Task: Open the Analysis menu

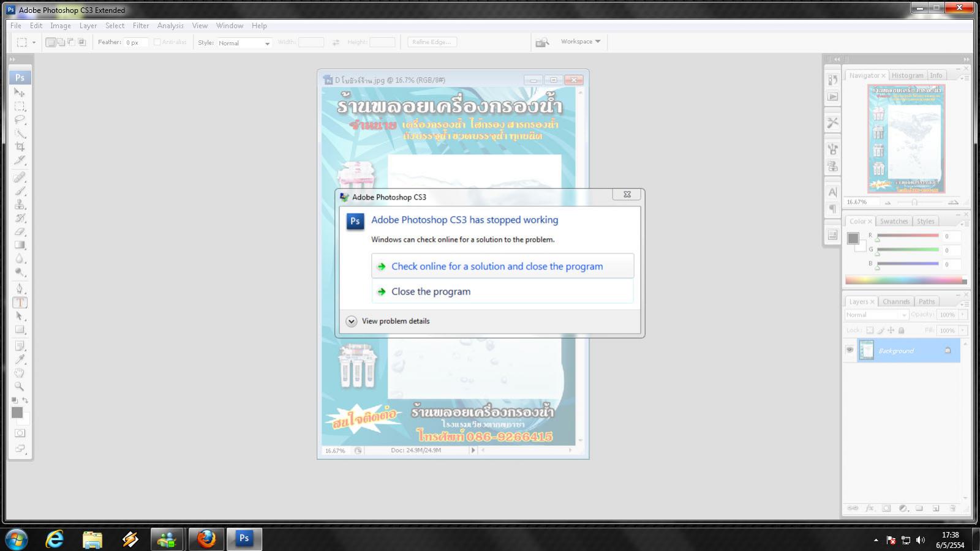Action: (x=170, y=26)
